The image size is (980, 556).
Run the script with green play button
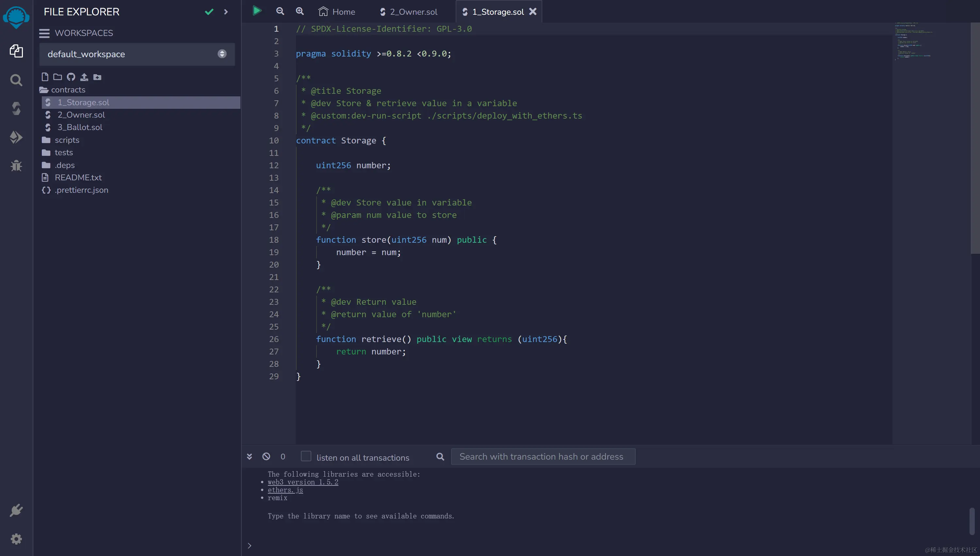point(257,11)
